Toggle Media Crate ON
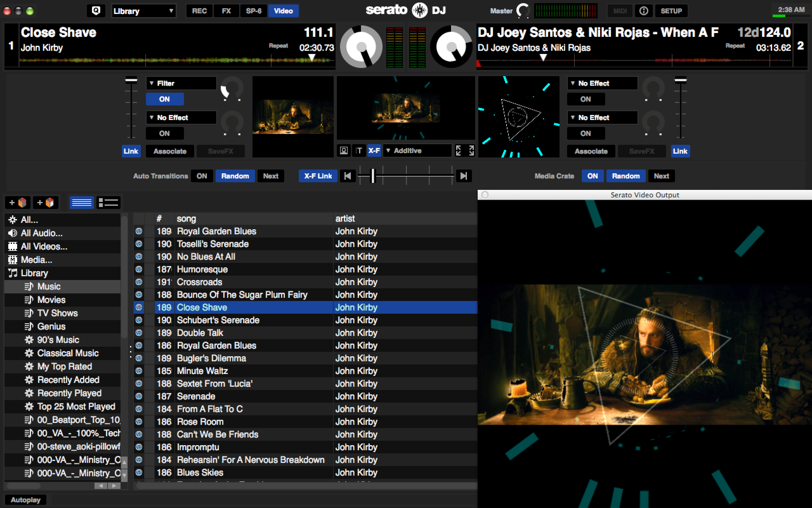The width and height of the screenshot is (812, 508). [592, 176]
